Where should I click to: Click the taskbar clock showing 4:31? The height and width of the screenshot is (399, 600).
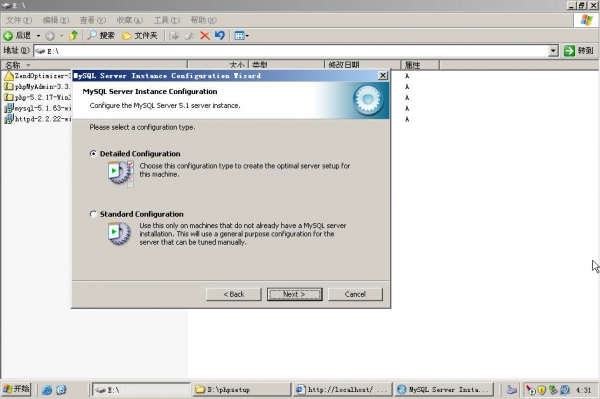583,390
